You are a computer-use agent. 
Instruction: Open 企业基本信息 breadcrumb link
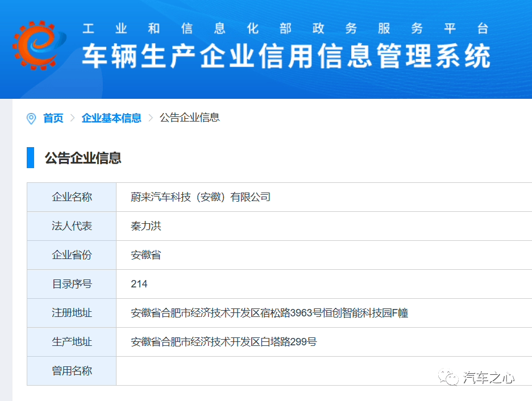[111, 118]
